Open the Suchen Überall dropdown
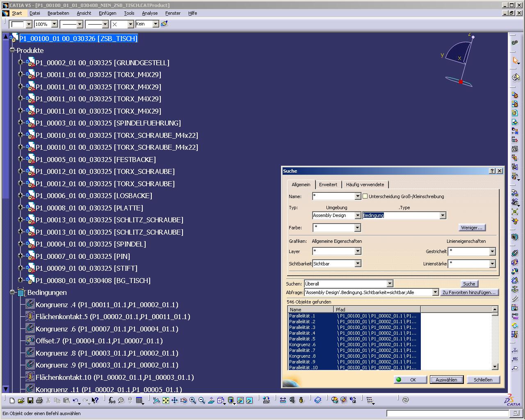The height and width of the screenshot is (420, 525). coord(390,283)
